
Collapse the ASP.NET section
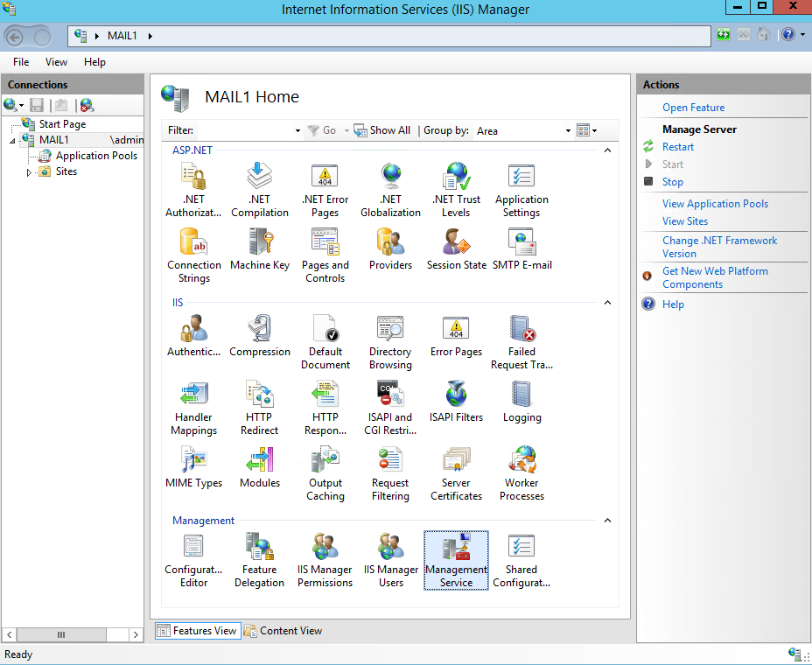tap(607, 150)
